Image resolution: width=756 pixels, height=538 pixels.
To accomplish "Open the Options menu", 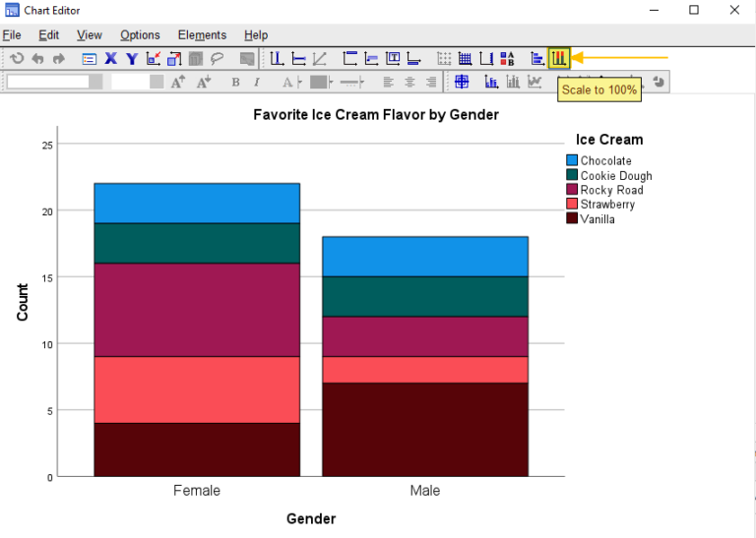I will tap(140, 35).
